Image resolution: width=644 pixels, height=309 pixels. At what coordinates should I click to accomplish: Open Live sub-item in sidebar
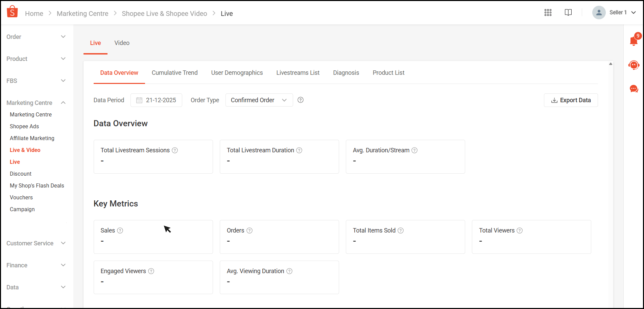click(15, 162)
